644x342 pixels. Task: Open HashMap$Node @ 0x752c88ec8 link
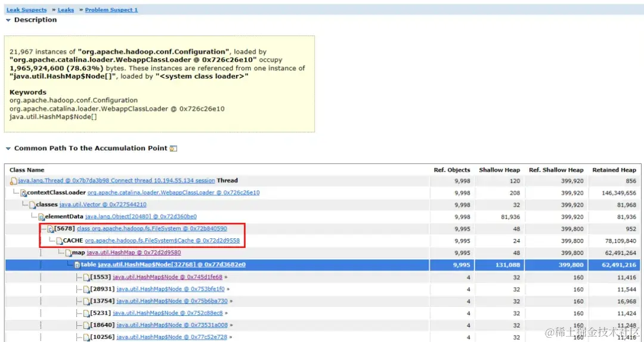coord(168,313)
